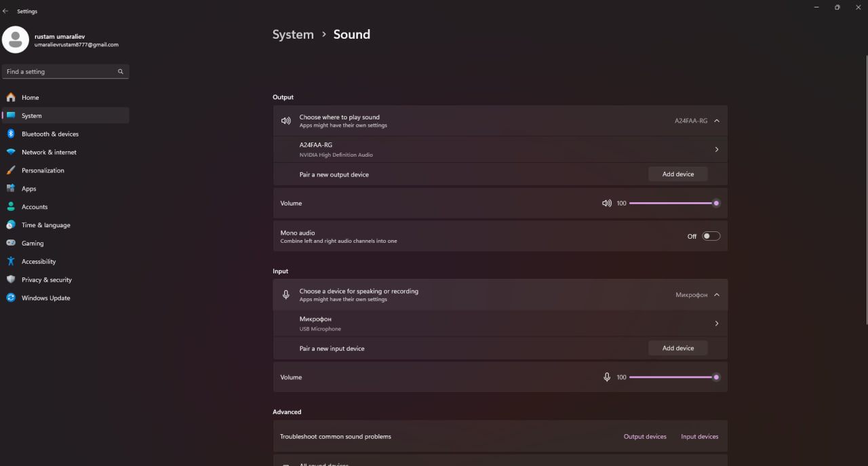
Task: Open Accessibility settings
Action: (x=65, y=261)
